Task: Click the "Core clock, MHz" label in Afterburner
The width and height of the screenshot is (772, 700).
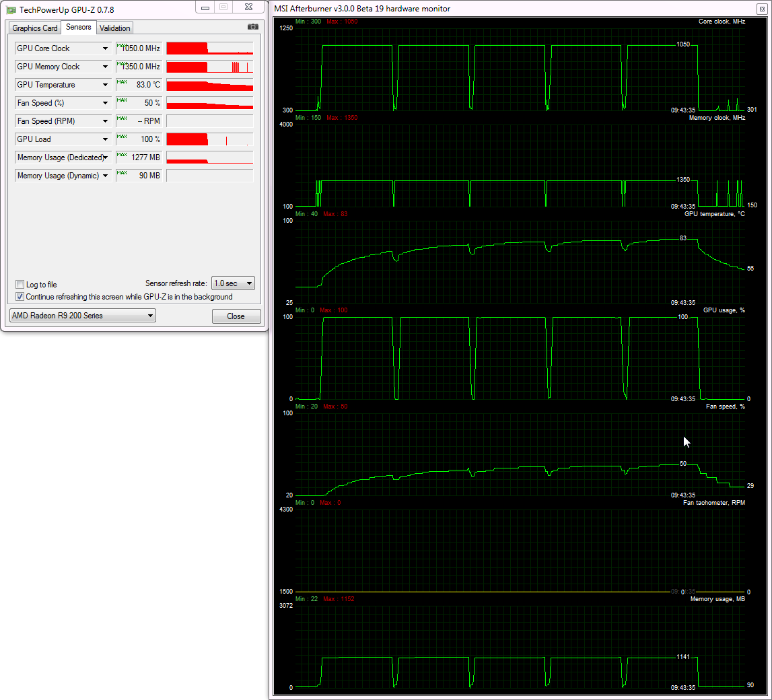Action: tap(722, 21)
